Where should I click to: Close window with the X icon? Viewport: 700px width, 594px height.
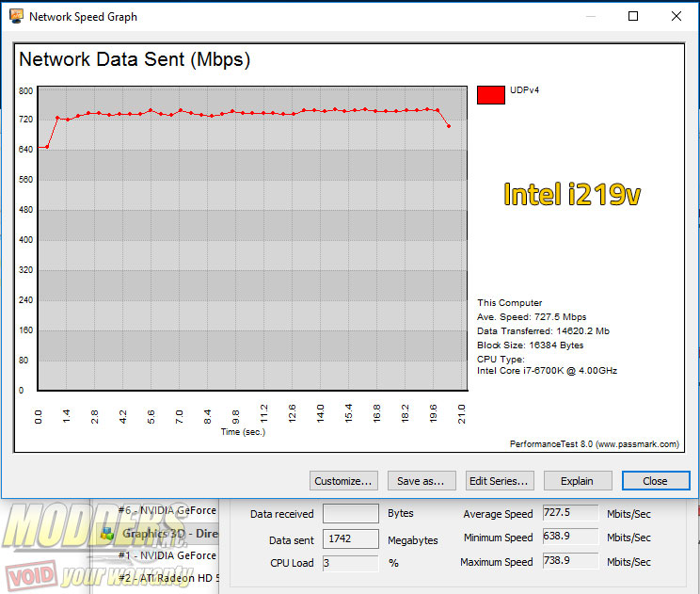click(x=676, y=17)
